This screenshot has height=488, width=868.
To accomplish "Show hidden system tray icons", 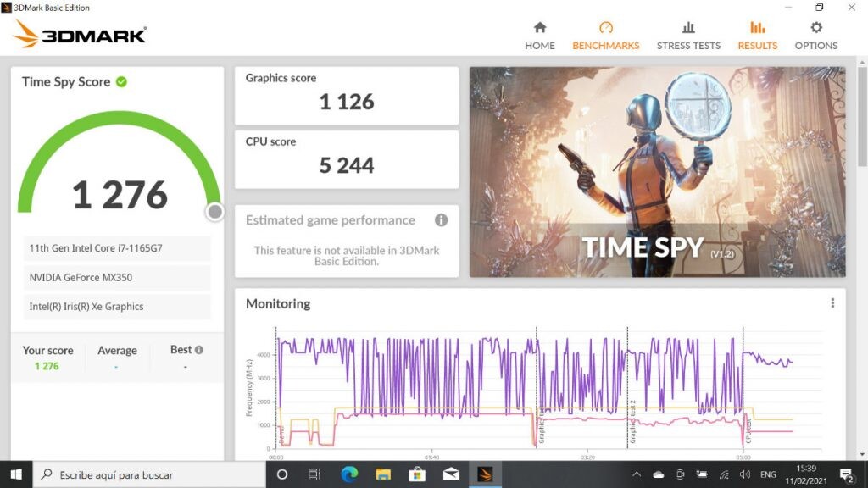I will click(x=637, y=474).
